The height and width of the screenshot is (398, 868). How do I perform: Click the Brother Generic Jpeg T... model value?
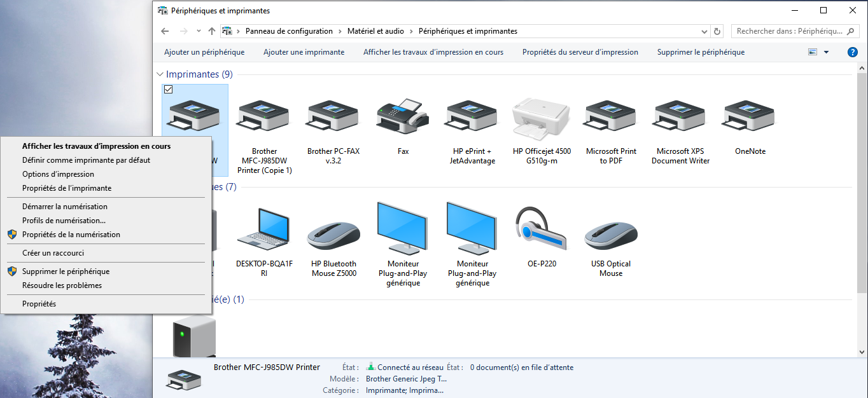click(x=406, y=379)
